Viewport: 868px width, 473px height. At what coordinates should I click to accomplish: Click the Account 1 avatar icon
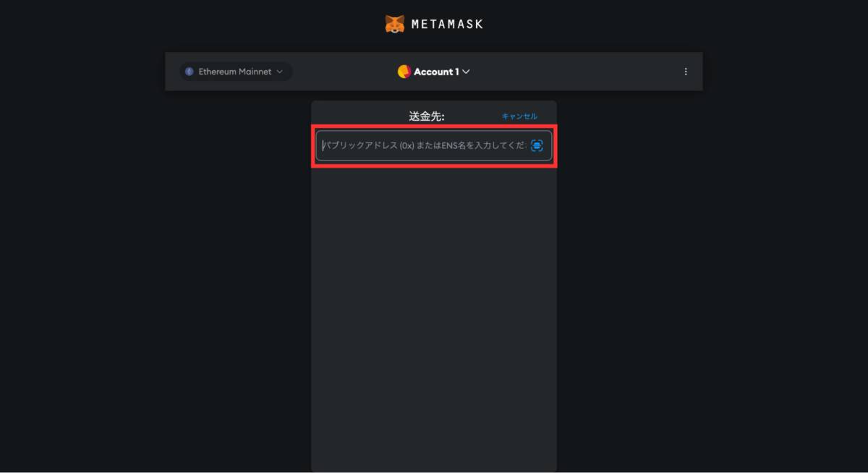click(403, 72)
